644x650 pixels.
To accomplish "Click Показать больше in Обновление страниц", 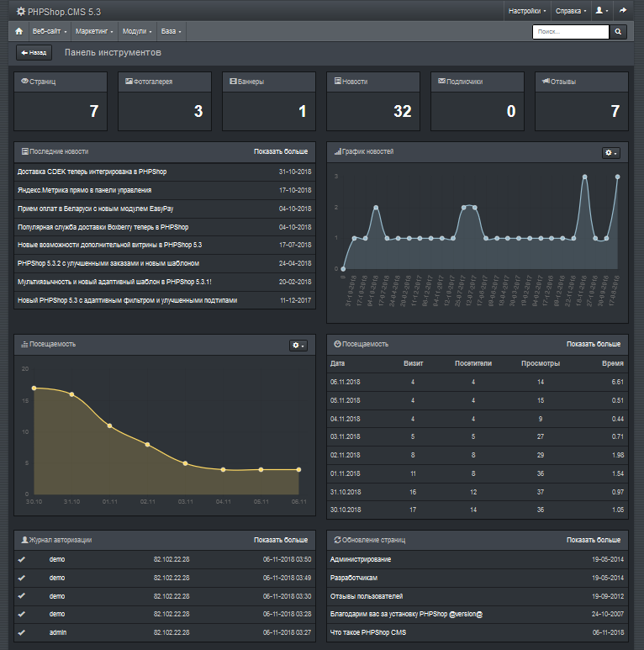I will pos(594,540).
